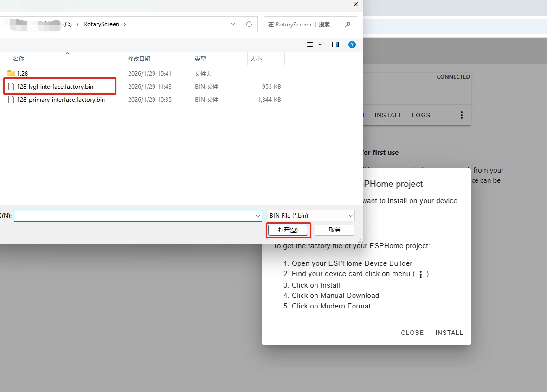Click the file icon of 128-primary-interface.factory.bin
Viewport: 547px width, 392px height.
[x=11, y=99]
